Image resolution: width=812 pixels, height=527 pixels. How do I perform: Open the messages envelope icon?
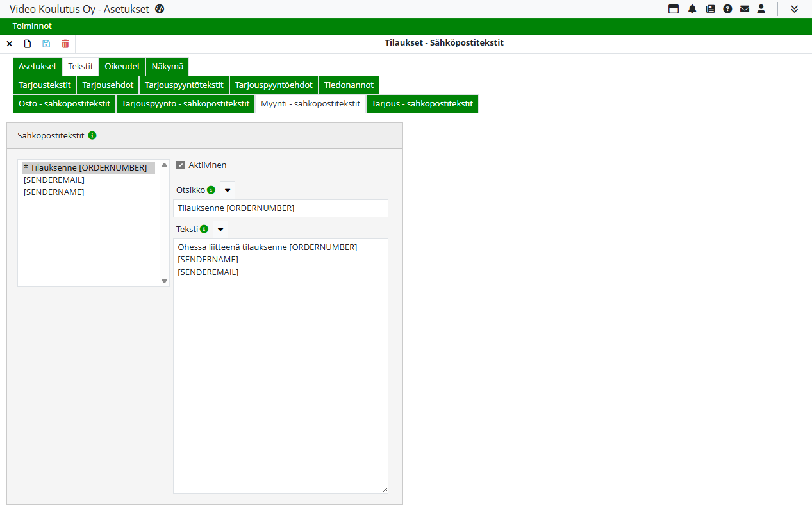click(x=744, y=9)
